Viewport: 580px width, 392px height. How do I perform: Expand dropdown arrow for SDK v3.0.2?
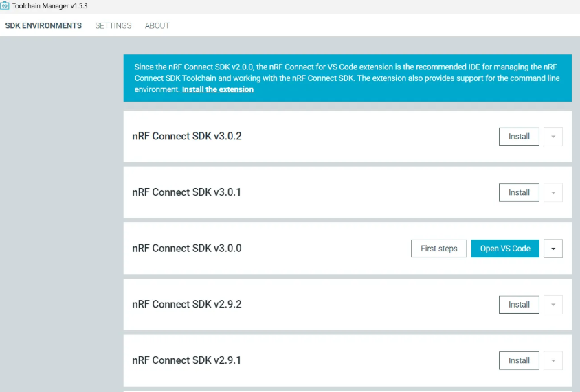click(553, 137)
